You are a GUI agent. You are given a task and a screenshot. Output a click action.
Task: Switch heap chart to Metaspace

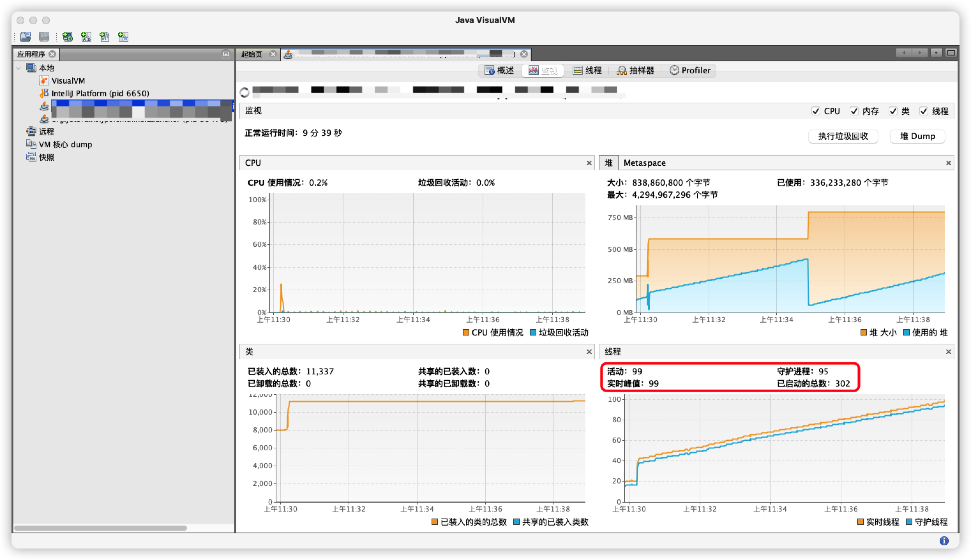pos(644,163)
